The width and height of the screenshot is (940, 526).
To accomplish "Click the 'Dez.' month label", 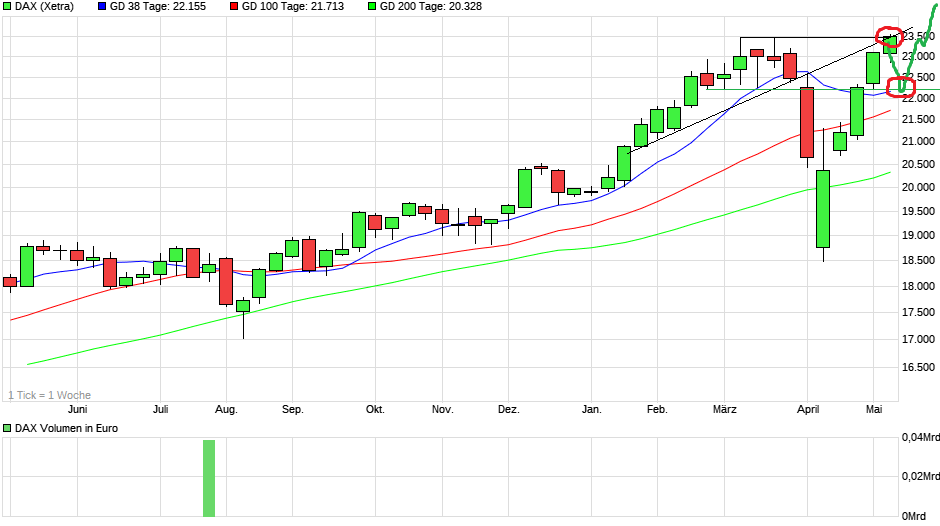I will [x=508, y=410].
